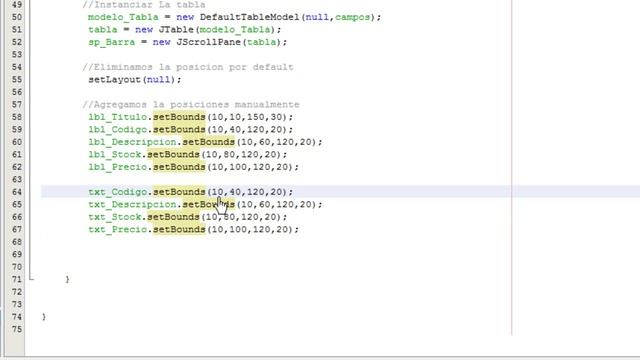Click the comment 'Eliminamos la posicion por default'

(x=188, y=67)
